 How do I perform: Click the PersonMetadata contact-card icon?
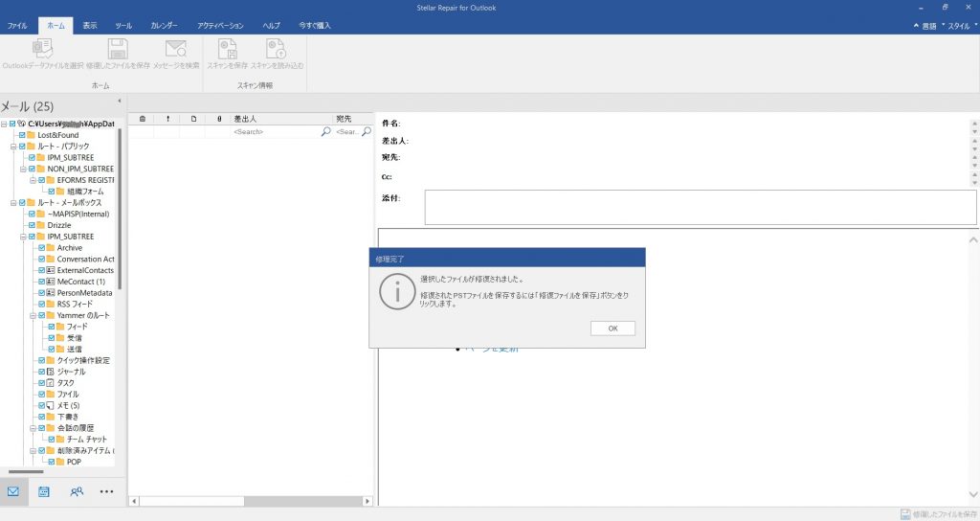(51, 293)
